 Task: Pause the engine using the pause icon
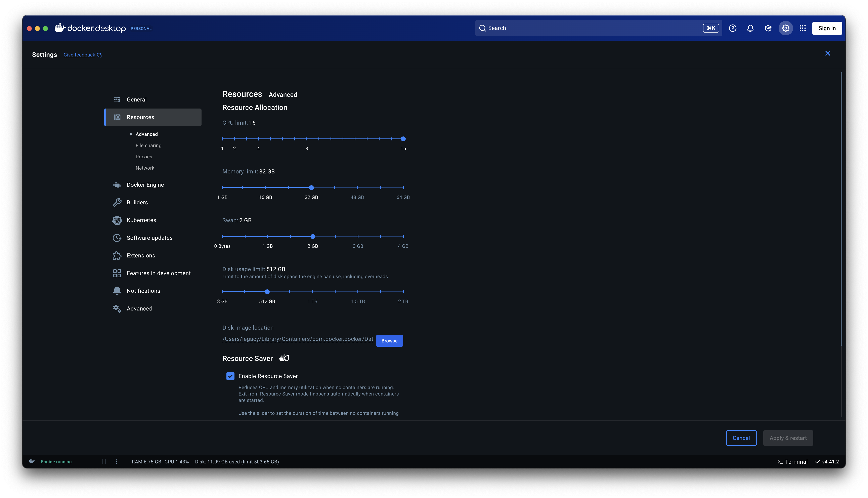(104, 461)
